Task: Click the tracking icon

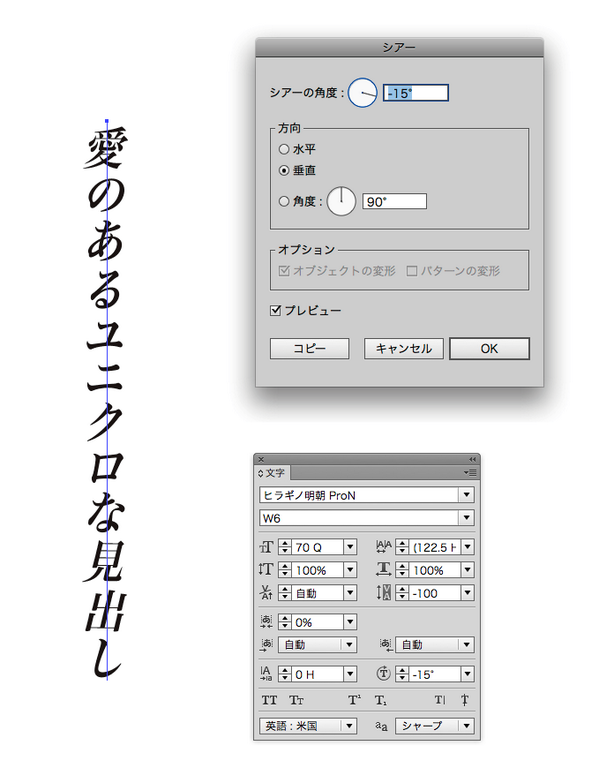Action: click(x=383, y=593)
